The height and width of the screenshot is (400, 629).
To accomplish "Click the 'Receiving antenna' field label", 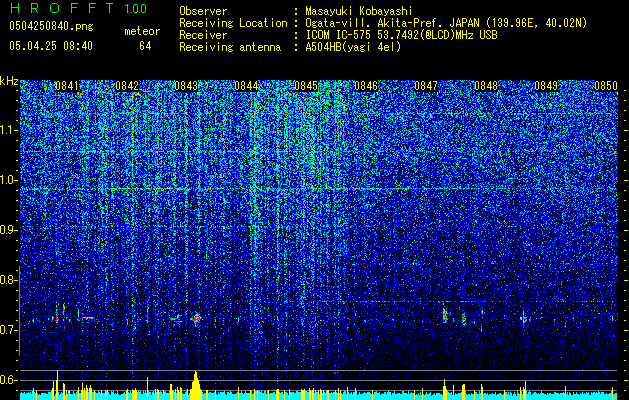I will [x=230, y=47].
